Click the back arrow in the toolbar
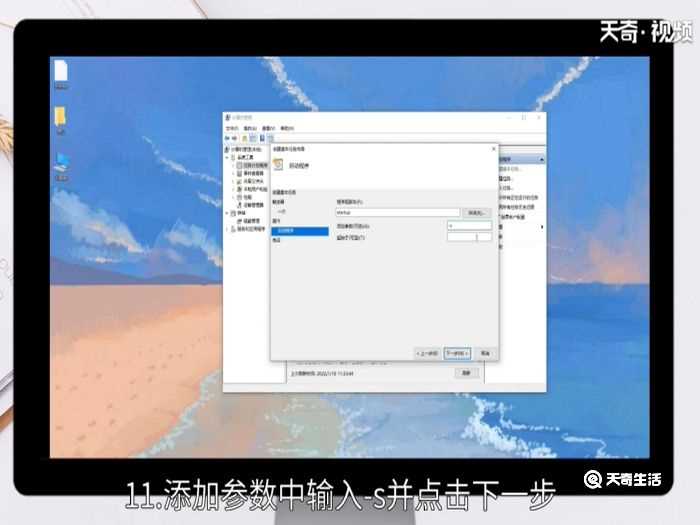700x525 pixels. [229, 137]
